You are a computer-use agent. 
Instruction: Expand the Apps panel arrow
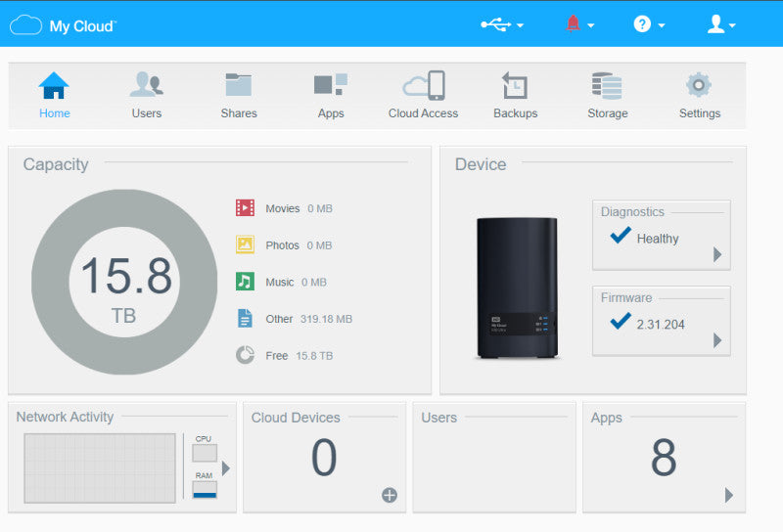(729, 495)
